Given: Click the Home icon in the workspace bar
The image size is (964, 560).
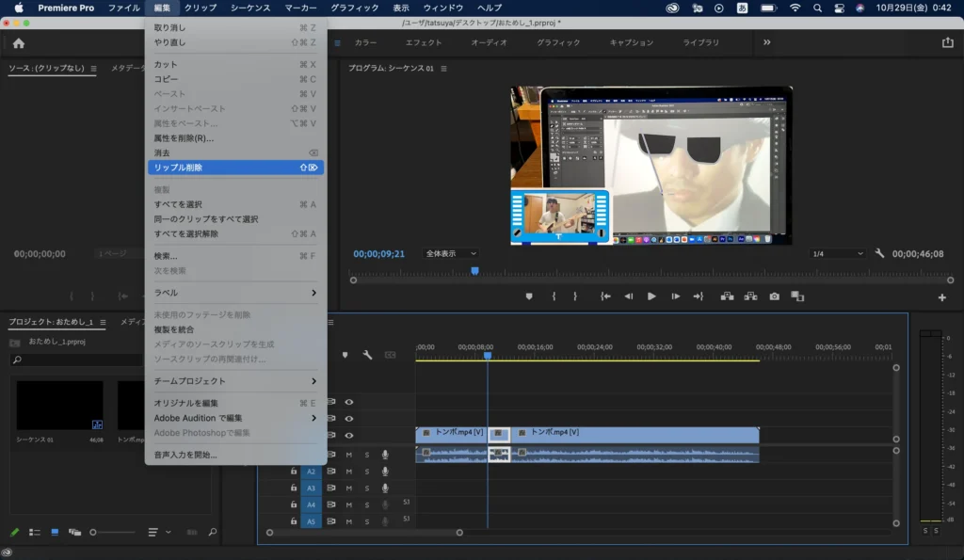Looking at the screenshot, I should (19, 43).
